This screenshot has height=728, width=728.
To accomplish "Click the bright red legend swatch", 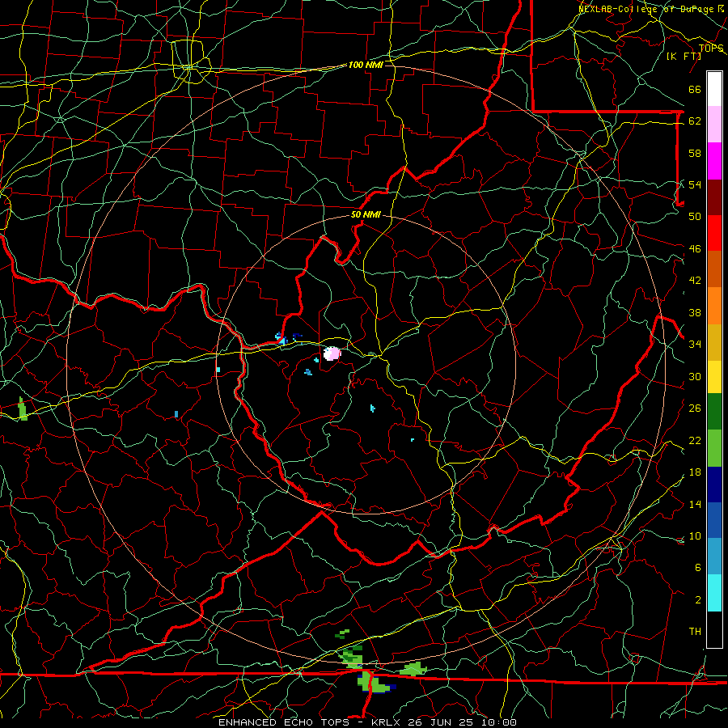I will pyautogui.click(x=714, y=233).
